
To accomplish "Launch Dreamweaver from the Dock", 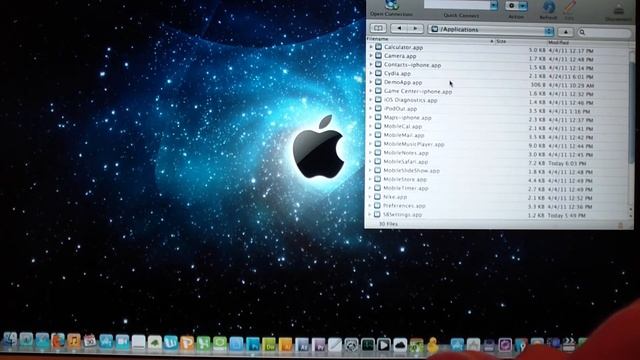I will 269,345.
